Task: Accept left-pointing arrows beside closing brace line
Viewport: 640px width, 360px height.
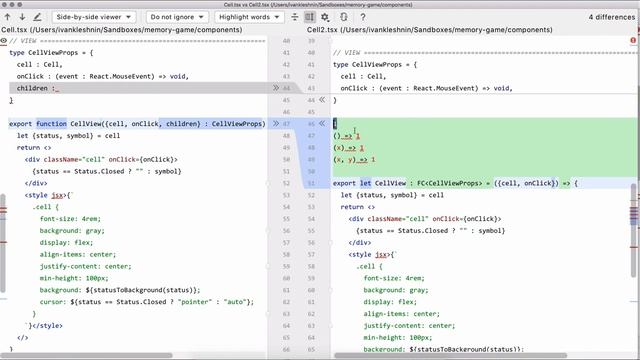Action: pyautogui.click(x=322, y=100)
